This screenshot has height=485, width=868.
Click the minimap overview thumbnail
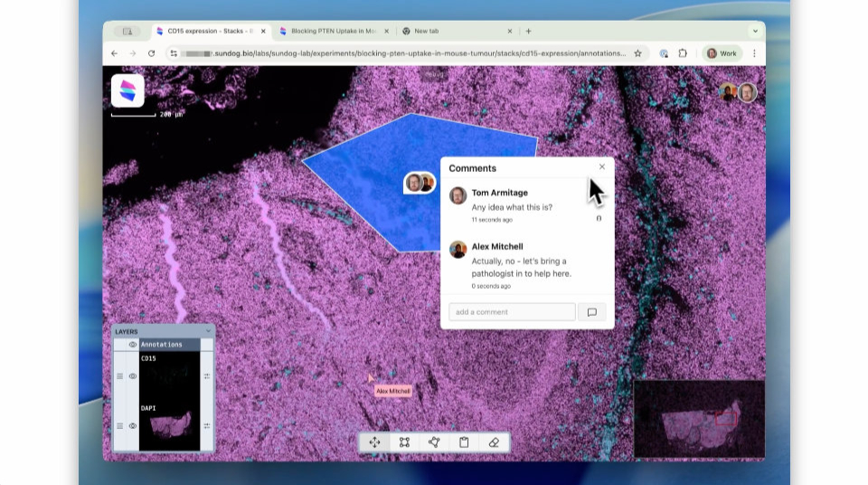(x=698, y=419)
